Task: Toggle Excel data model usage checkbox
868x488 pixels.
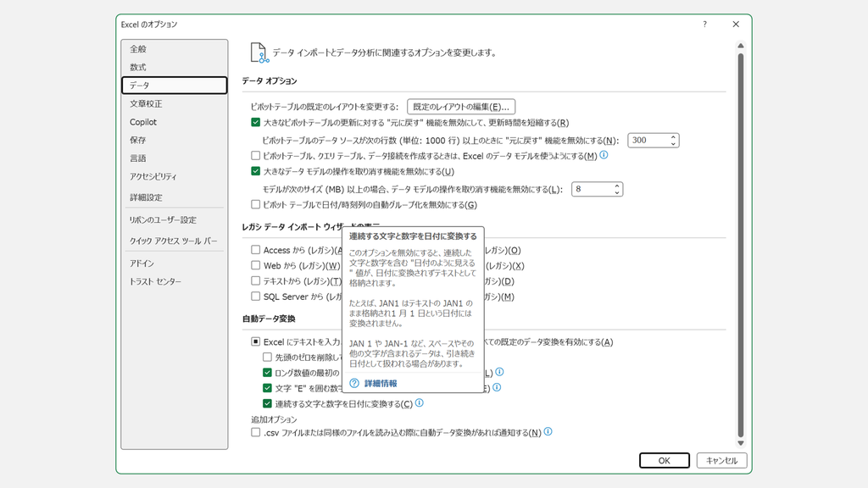Action: point(255,156)
